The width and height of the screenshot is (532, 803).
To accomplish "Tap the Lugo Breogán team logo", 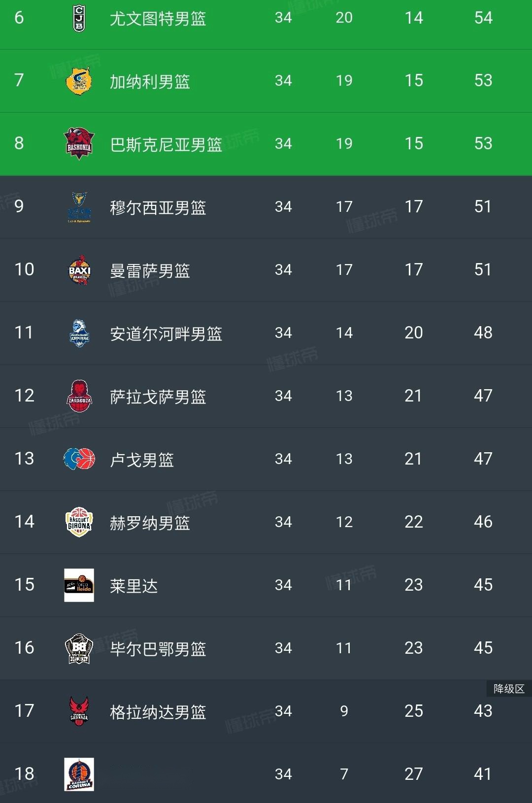I will coord(79,459).
